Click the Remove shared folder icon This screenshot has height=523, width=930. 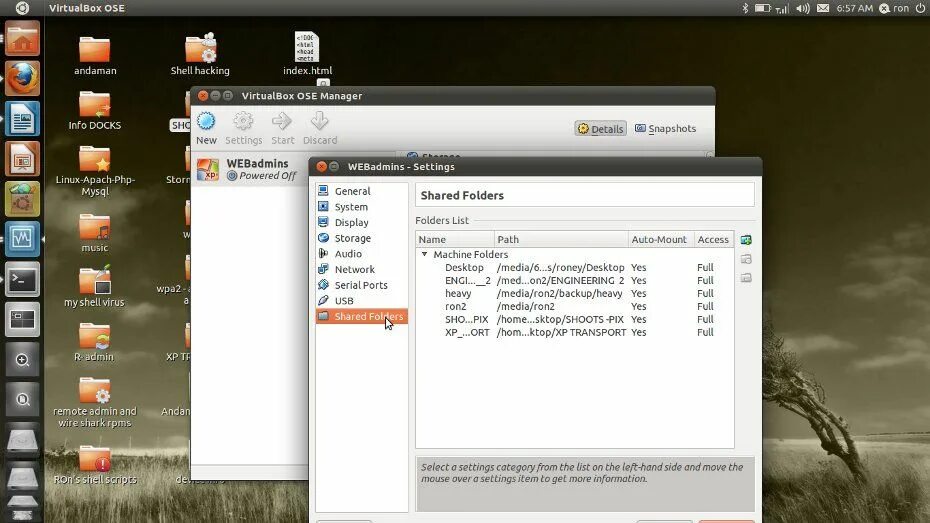point(746,278)
